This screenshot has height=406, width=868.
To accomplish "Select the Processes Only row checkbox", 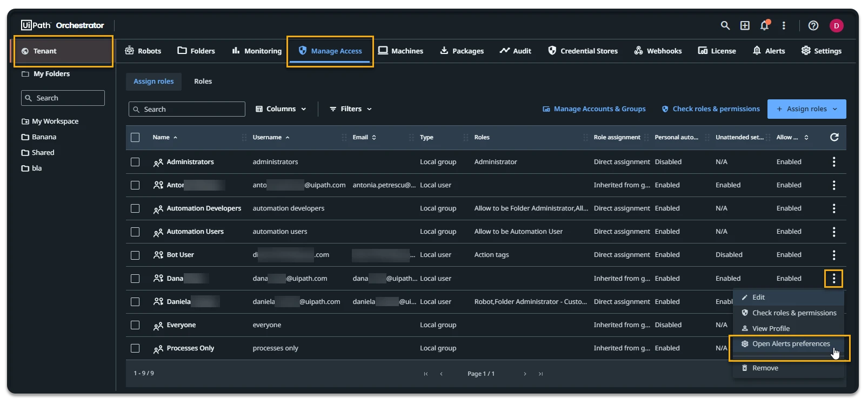I will coord(135,348).
